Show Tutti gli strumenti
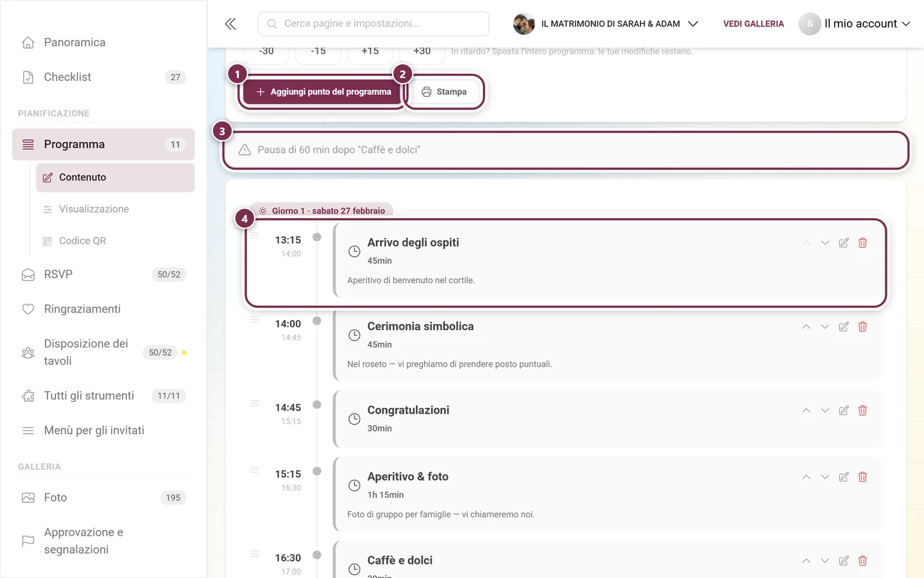Image resolution: width=924 pixels, height=578 pixels. 103,396
